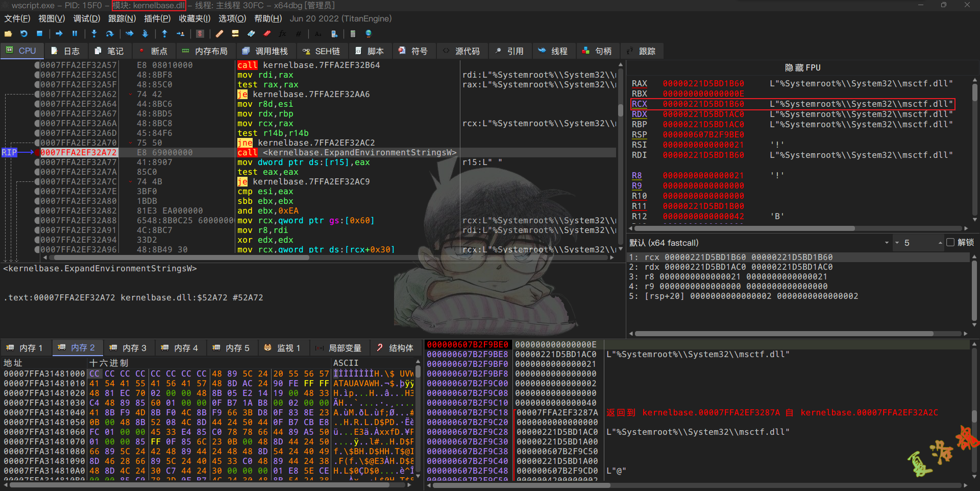980x491 pixels.
Task: Click the Open file folder icon
Action: click(8, 34)
